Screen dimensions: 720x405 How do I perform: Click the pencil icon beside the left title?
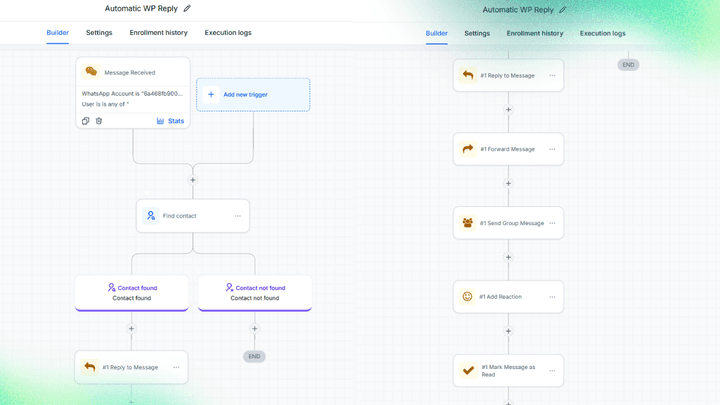[x=187, y=8]
